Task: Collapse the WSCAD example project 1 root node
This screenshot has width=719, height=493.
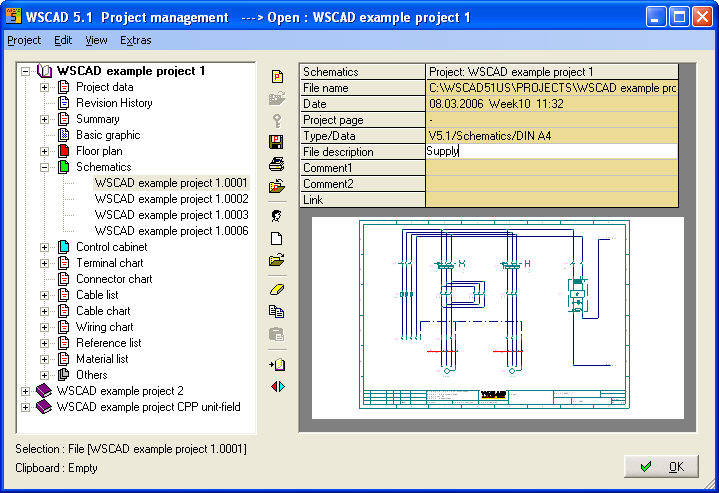Action: 26,72
